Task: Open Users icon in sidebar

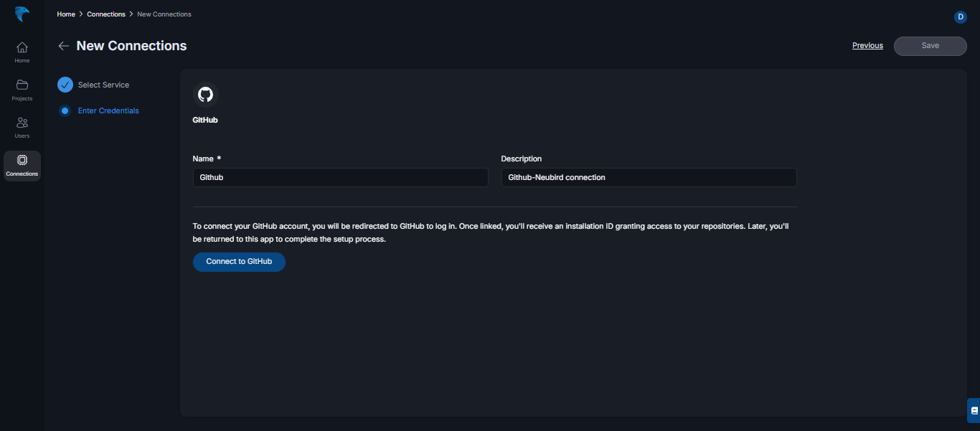Action: (x=22, y=123)
